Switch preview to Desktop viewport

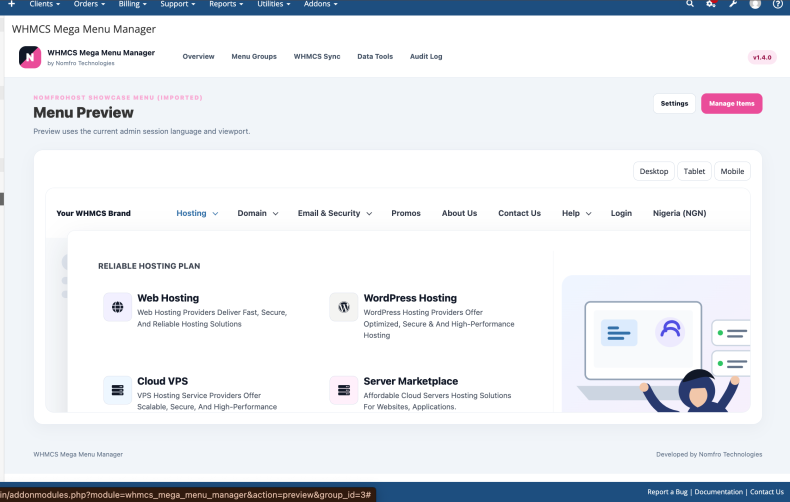653,171
